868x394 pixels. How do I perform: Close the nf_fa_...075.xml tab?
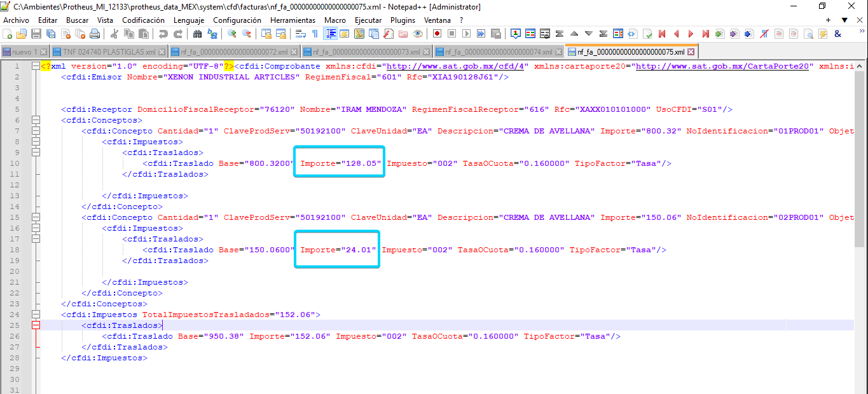tap(691, 52)
